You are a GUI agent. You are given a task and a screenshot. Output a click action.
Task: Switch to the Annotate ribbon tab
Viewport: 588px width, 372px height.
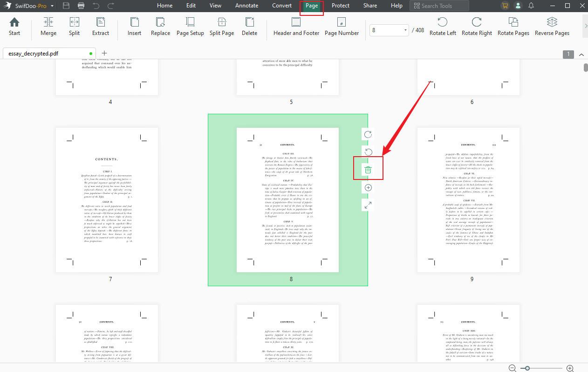click(x=246, y=6)
